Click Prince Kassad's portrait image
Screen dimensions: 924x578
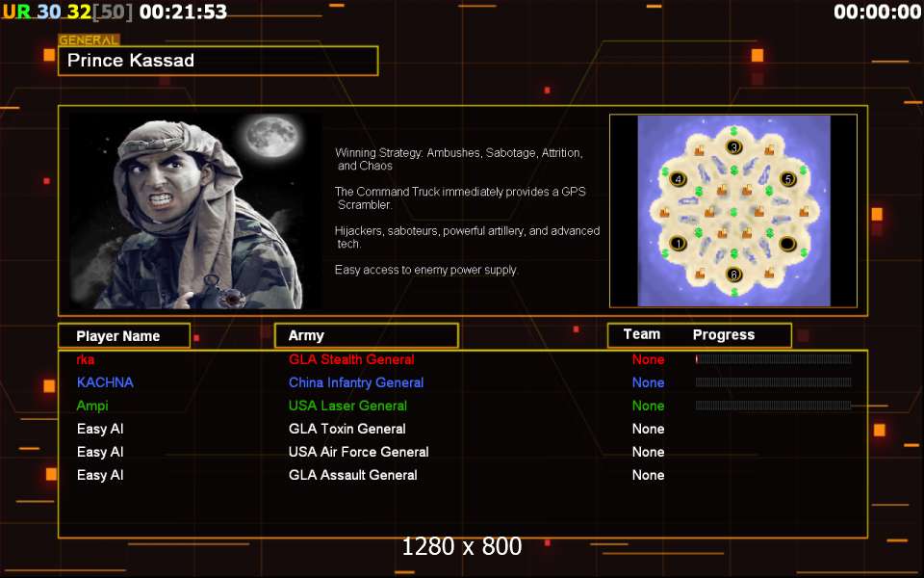(x=196, y=211)
